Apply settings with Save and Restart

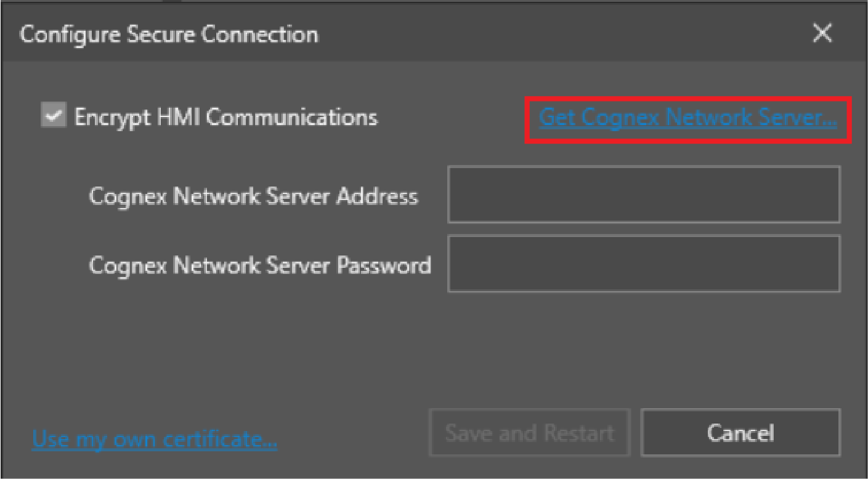529,433
